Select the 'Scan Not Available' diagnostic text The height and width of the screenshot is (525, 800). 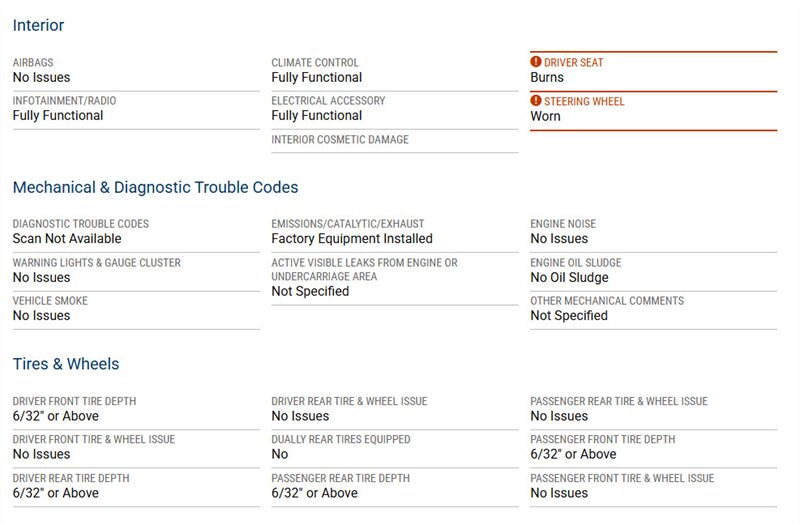[x=67, y=239]
